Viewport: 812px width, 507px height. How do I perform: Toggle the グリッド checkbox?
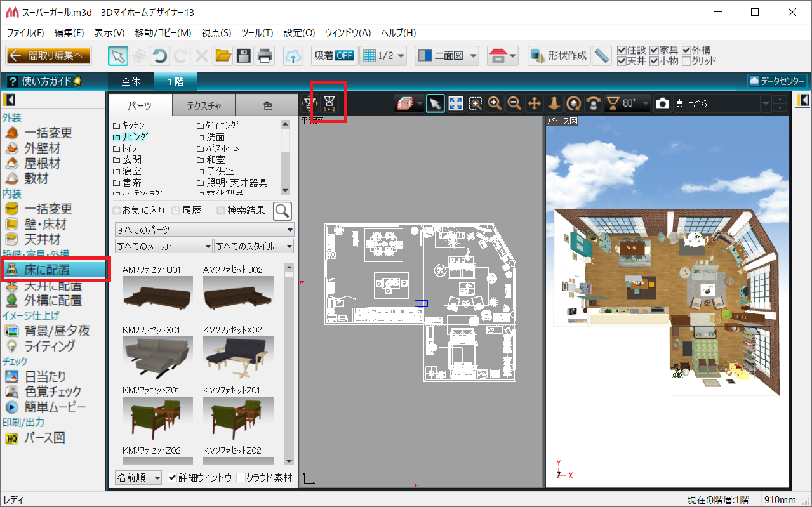[x=686, y=62]
